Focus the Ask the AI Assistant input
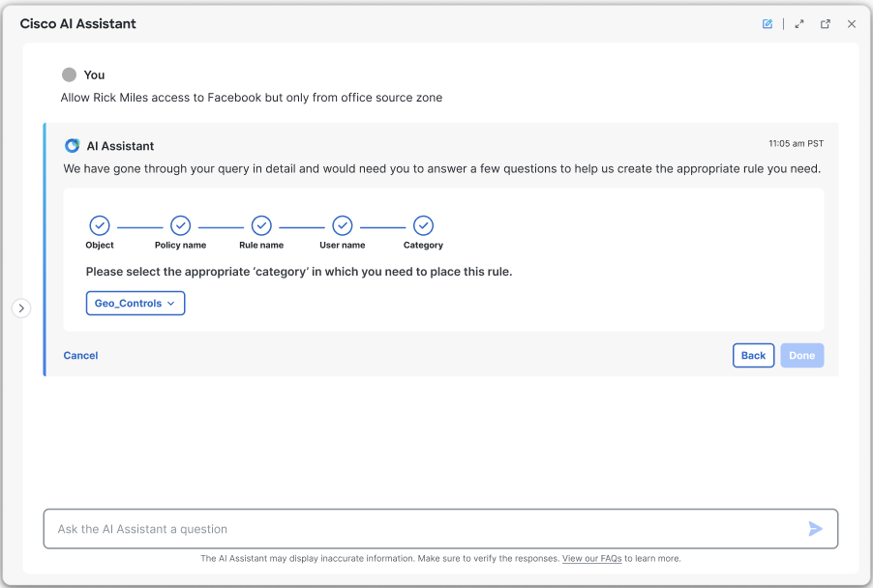Image resolution: width=873 pixels, height=588 pixels. tap(426, 529)
